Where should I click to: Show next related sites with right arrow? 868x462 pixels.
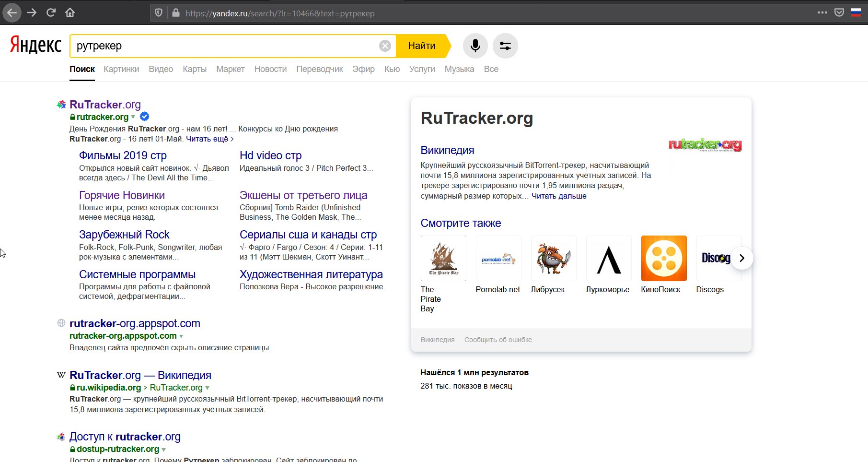(x=742, y=258)
